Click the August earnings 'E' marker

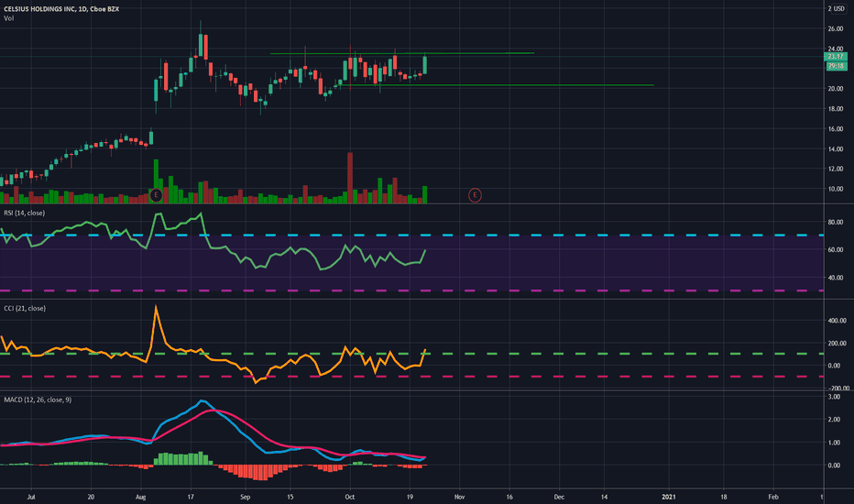[x=156, y=195]
